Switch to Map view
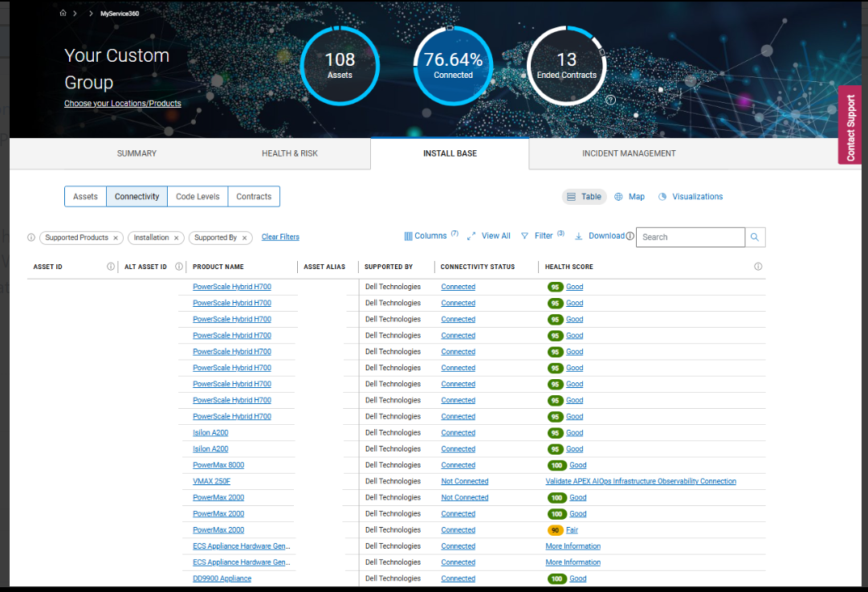This screenshot has height=592, width=868. pyautogui.click(x=630, y=197)
